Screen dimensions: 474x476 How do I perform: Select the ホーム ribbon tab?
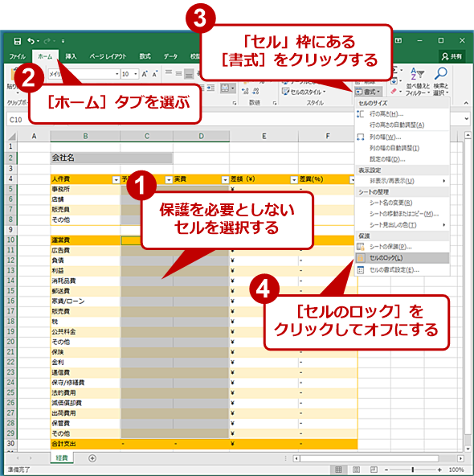click(45, 56)
